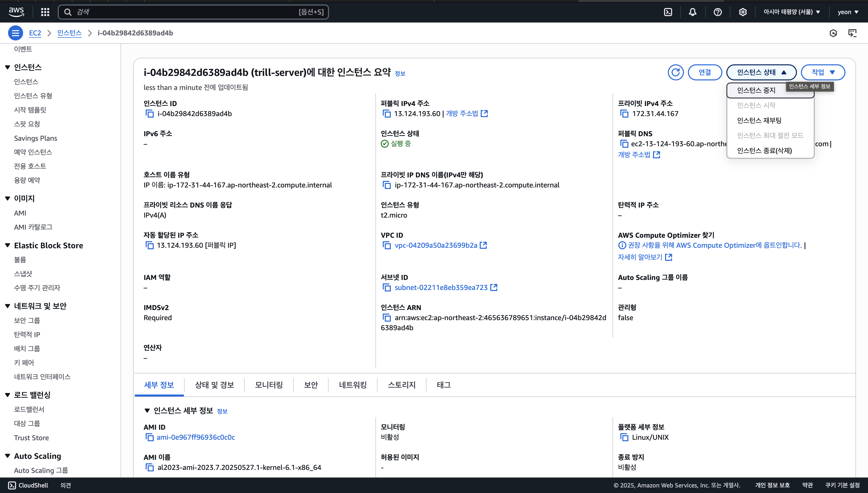Copy the instance ARN value

click(x=387, y=318)
